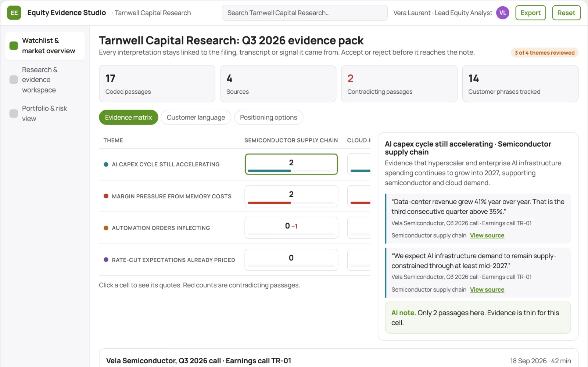Click the 14 Customer phrases tracked card
The height and width of the screenshot is (367, 588).
pos(520,84)
